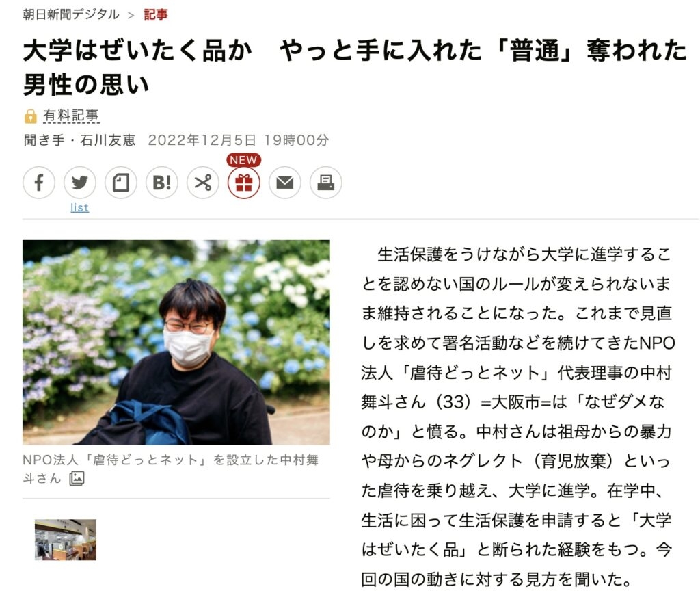Image resolution: width=700 pixels, height=604 pixels.
Task: Open the list link under Twitter
Action: coord(80,208)
